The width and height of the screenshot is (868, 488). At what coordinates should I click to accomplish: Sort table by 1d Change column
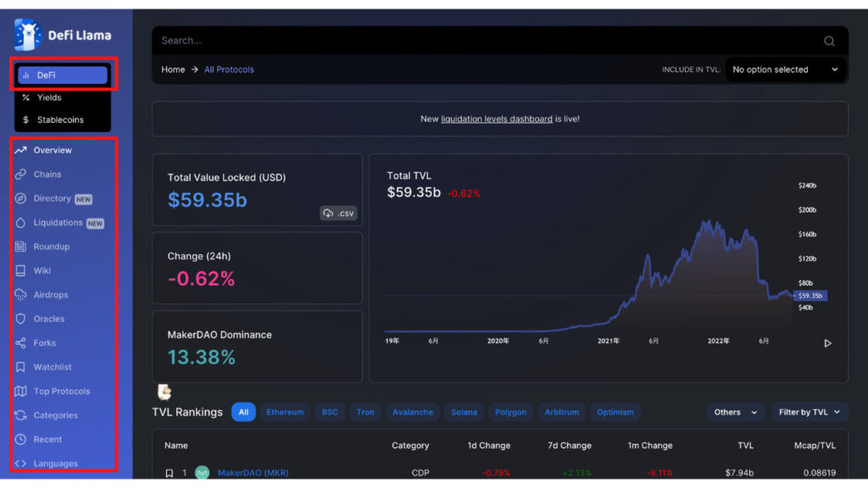click(x=489, y=446)
